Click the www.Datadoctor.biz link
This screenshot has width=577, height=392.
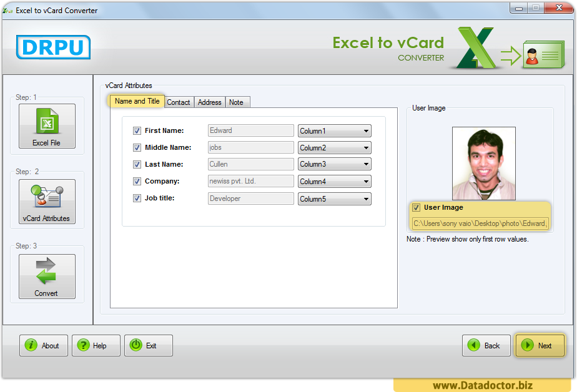[483, 385]
